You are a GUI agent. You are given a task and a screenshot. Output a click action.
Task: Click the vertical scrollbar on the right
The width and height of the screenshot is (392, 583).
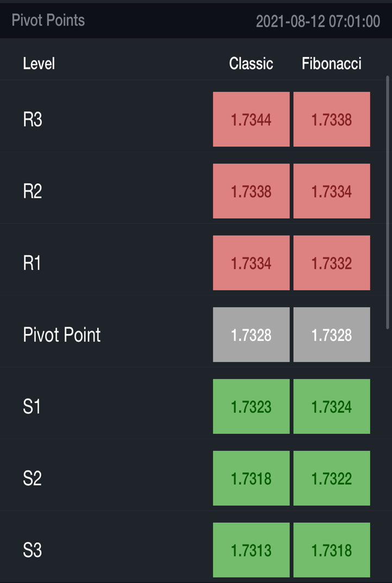tap(388, 201)
